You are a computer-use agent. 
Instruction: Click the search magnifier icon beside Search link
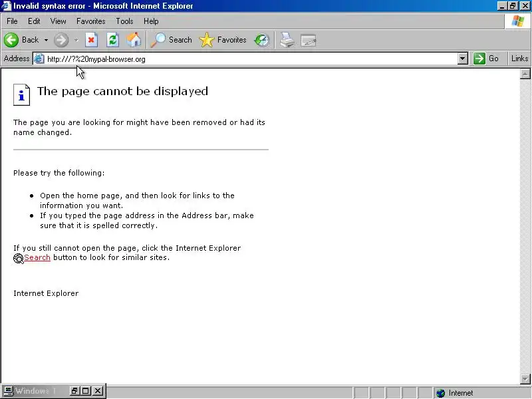(19, 259)
